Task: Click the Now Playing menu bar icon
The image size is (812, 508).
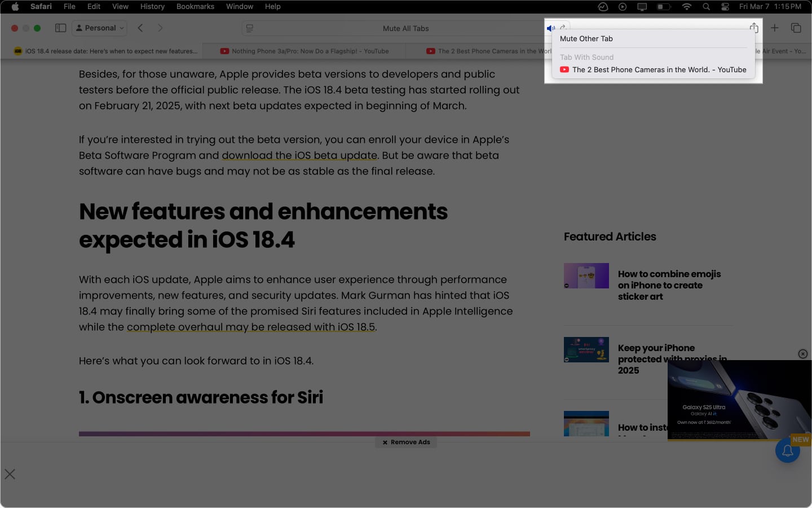Action: point(623,7)
